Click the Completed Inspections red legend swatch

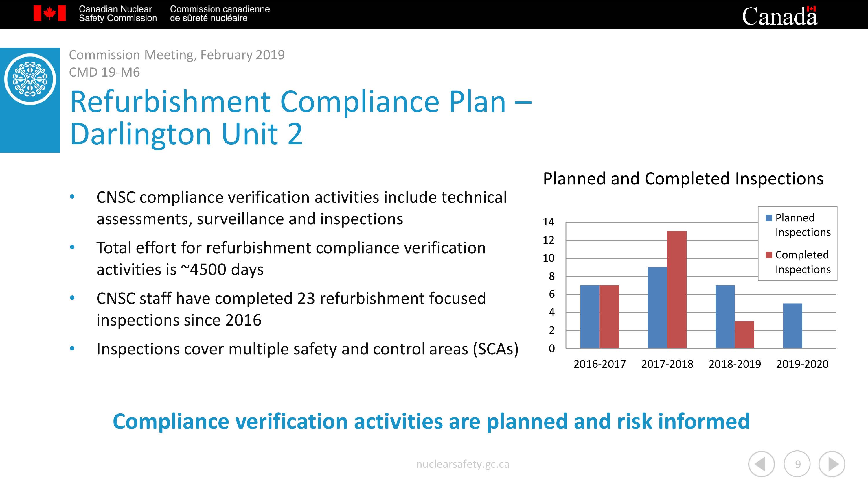pos(768,255)
